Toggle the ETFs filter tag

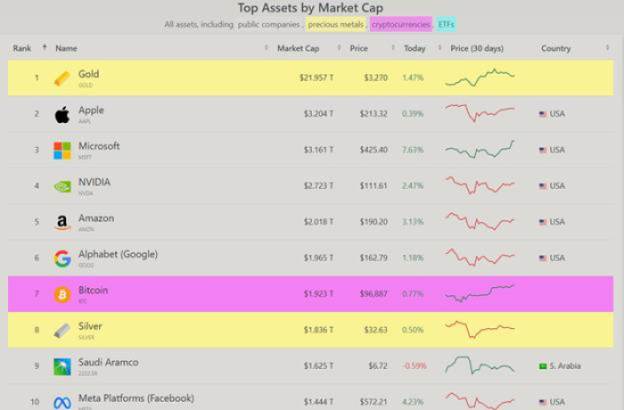coord(446,24)
